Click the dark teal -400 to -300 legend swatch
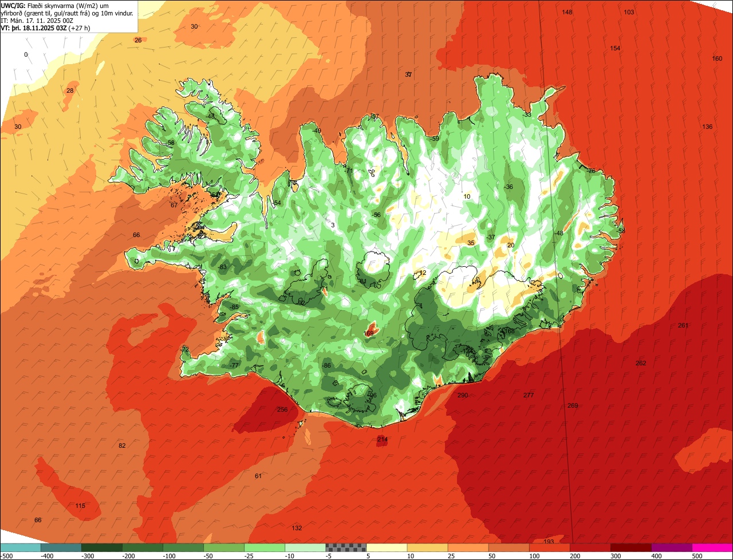The height and width of the screenshot is (560, 733). (x=61, y=547)
